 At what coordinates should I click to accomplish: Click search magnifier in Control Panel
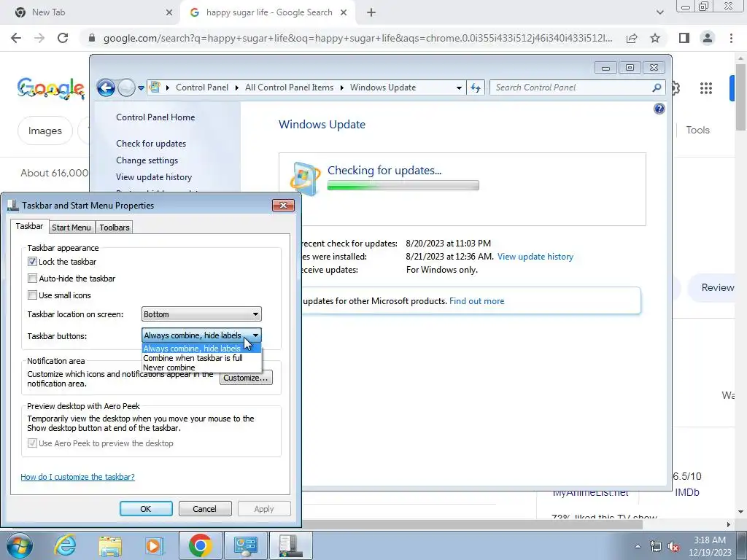[x=657, y=87]
